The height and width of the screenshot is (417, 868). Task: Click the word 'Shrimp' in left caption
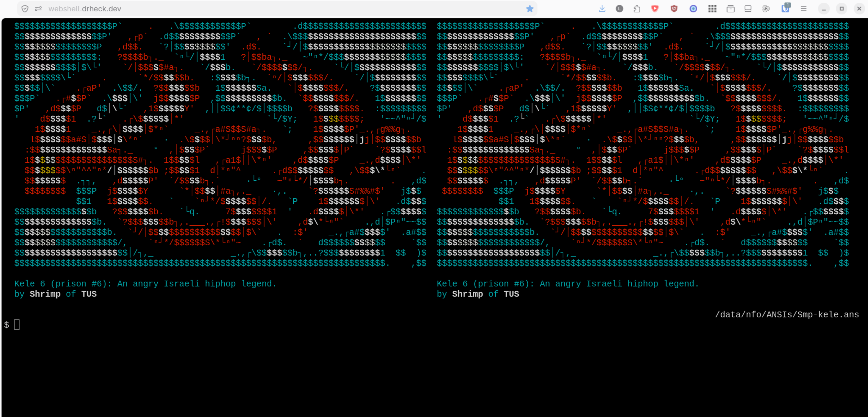tap(45, 294)
